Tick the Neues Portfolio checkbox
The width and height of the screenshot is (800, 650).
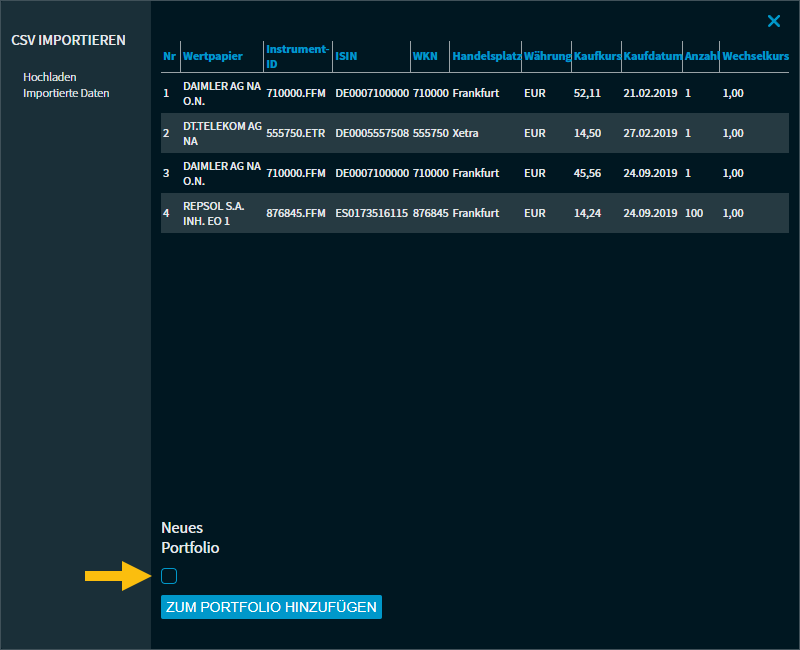[x=169, y=575]
